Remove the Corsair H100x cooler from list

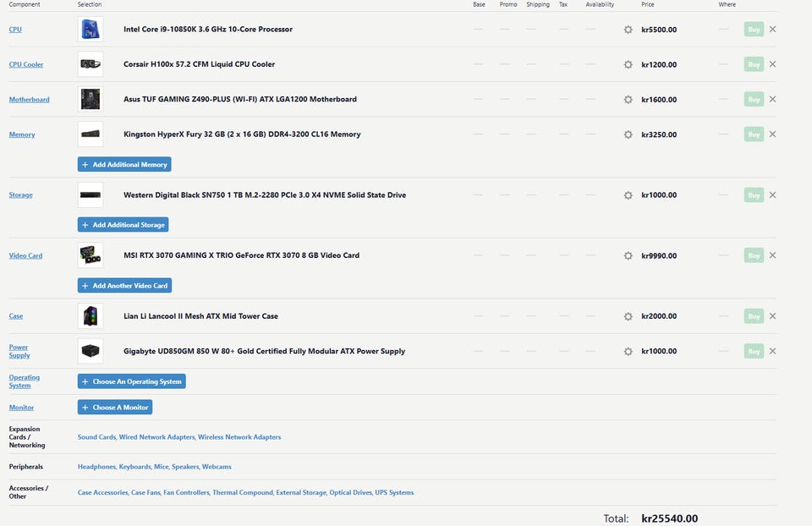click(x=772, y=64)
